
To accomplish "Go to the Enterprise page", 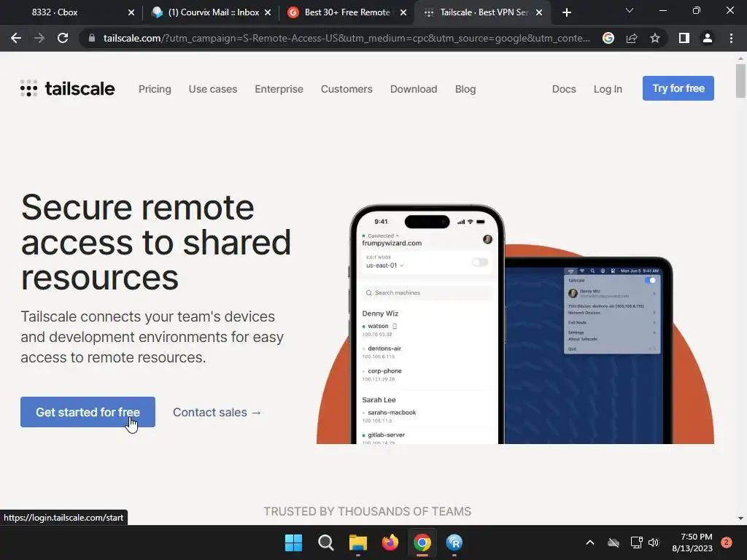I will (279, 89).
